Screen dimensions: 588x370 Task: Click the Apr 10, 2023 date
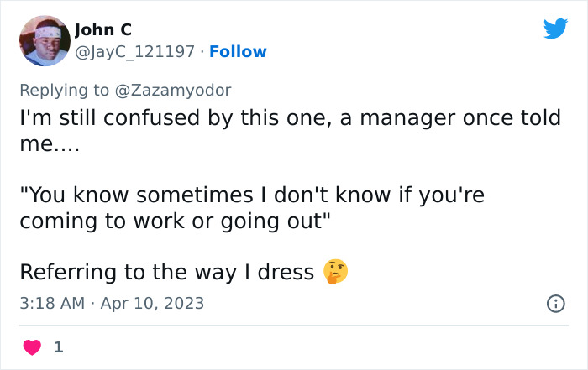pos(154,304)
